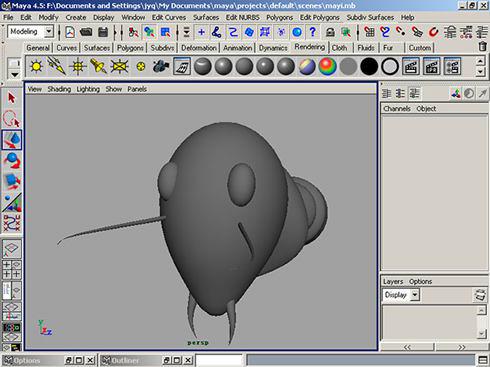Screen dimensions: 490x367
Task: Open the Modeling menu set dropdown
Action: click(49, 32)
